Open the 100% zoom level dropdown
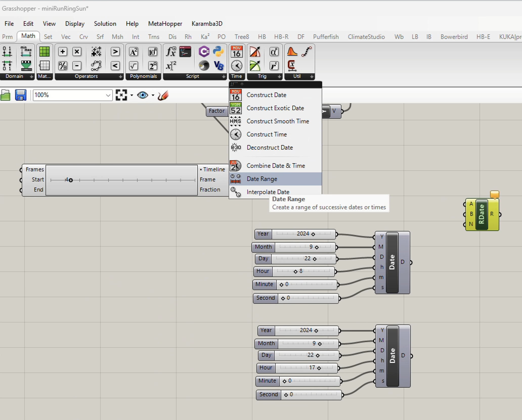 pyautogui.click(x=108, y=95)
